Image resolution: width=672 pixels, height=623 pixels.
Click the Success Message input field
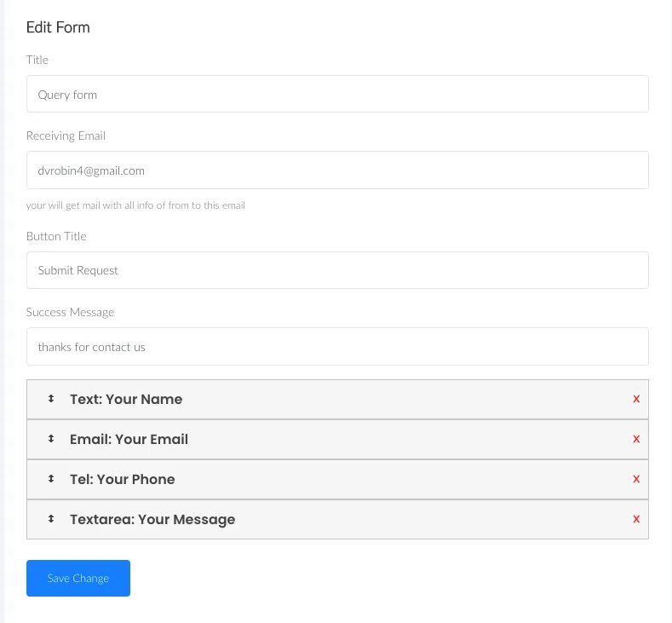(x=337, y=347)
